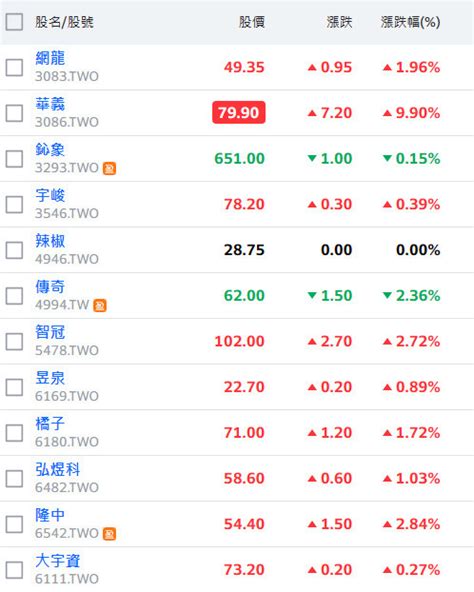The image size is (474, 592).
Task: Select the checkbox for 大宇資 row
Action: [x=14, y=570]
